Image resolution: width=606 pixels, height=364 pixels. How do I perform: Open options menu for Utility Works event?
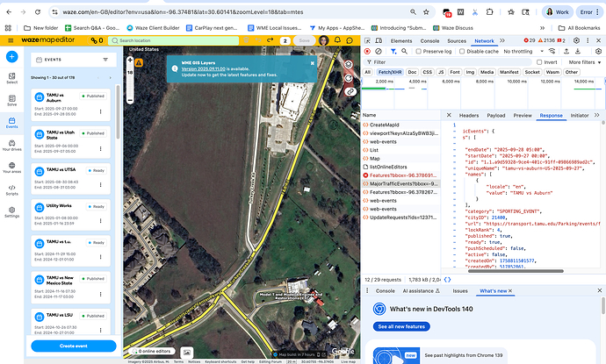coord(100,221)
